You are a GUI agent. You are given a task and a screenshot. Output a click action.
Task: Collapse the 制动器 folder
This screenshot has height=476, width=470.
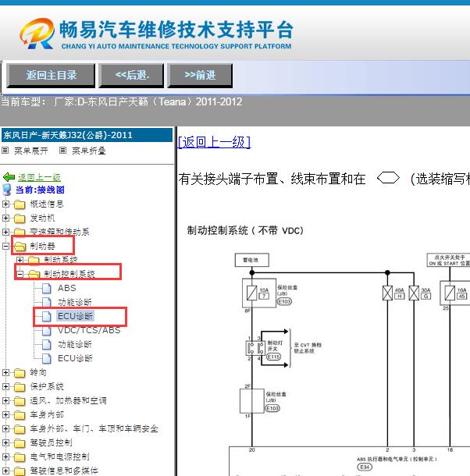point(5,246)
